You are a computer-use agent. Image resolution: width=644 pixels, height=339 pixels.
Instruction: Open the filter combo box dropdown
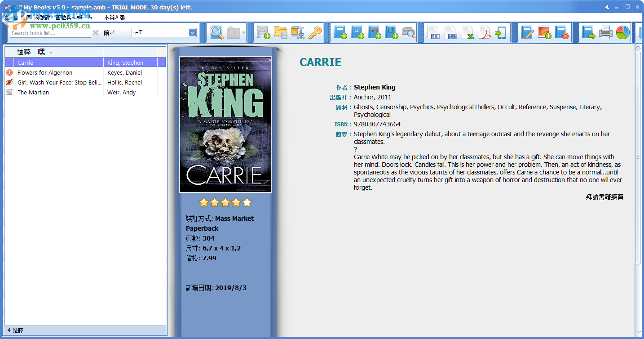pyautogui.click(x=192, y=32)
